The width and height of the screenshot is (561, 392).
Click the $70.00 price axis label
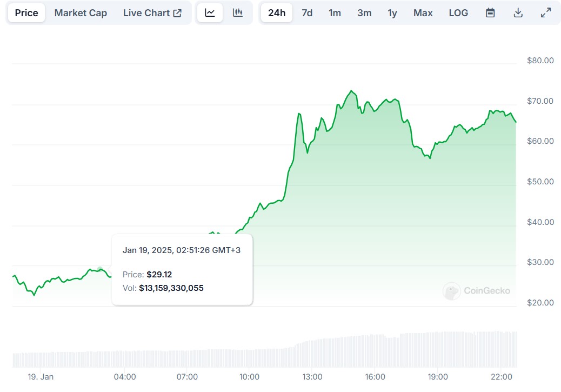[540, 101]
